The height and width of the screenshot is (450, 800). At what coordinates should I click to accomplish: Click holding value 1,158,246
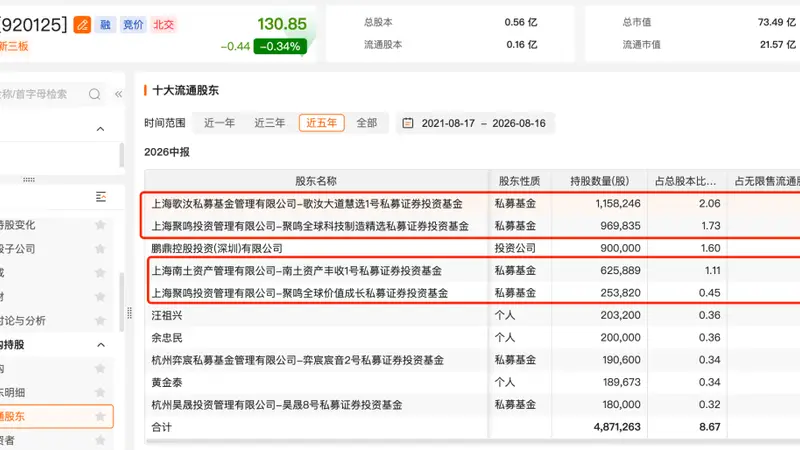pyautogui.click(x=617, y=204)
